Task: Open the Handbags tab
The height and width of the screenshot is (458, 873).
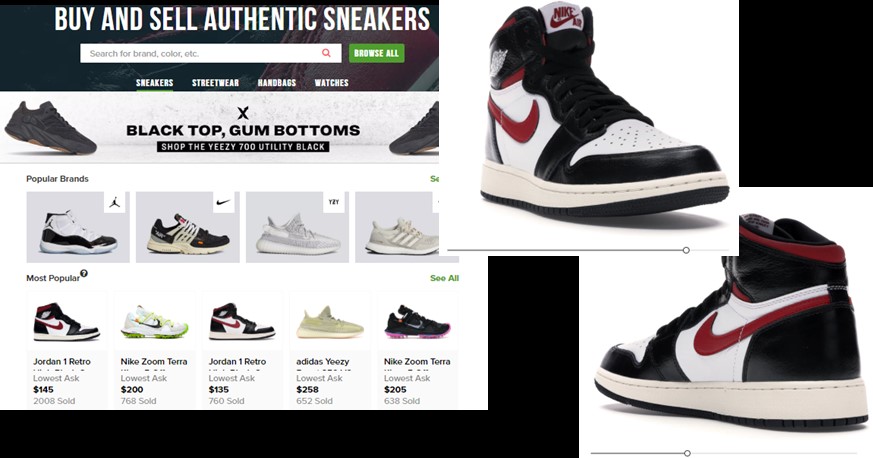Action: click(x=277, y=83)
